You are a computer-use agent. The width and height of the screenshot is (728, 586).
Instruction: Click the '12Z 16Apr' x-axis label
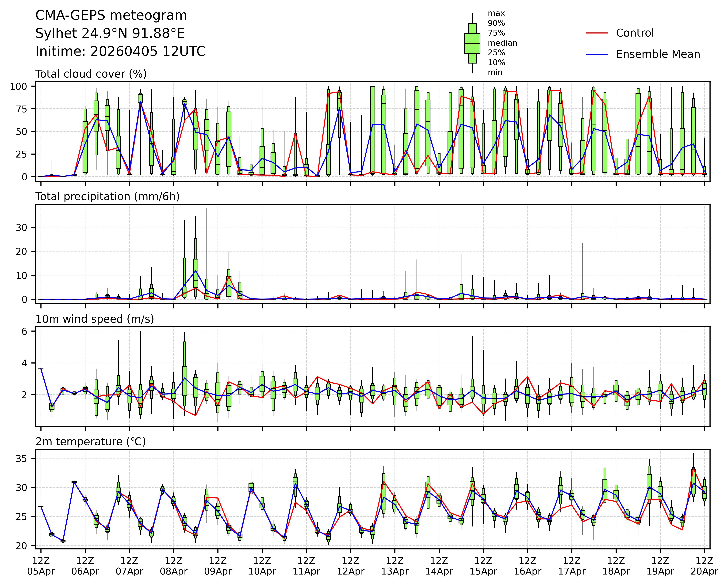[527, 566]
